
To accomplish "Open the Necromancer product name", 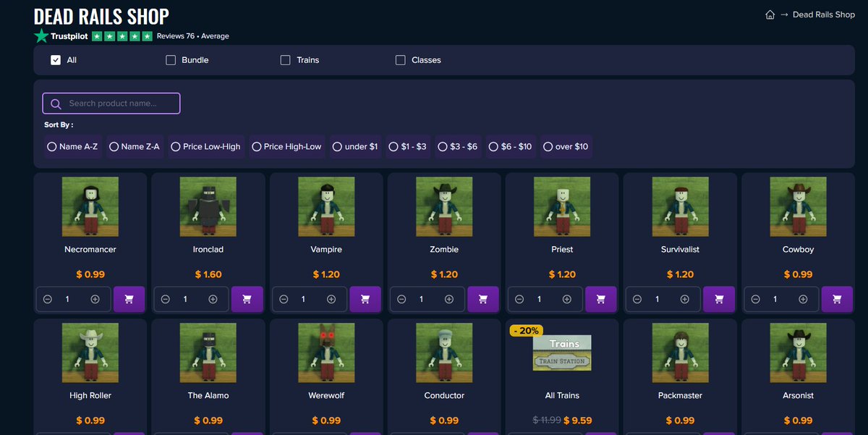I will click(x=90, y=249).
